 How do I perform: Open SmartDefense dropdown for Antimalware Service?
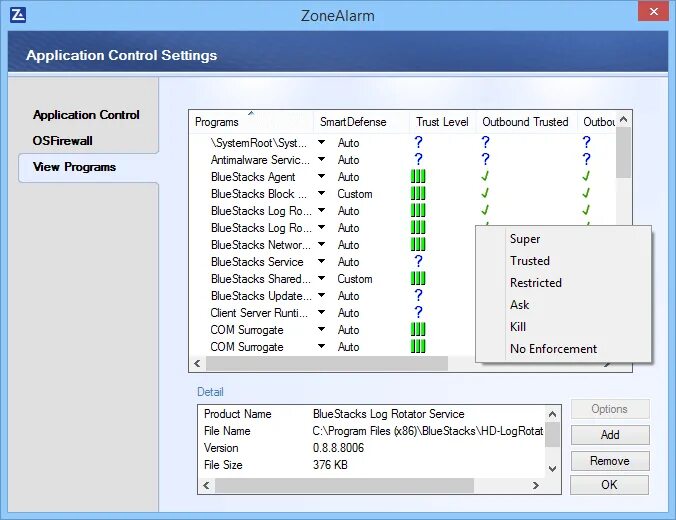click(322, 160)
